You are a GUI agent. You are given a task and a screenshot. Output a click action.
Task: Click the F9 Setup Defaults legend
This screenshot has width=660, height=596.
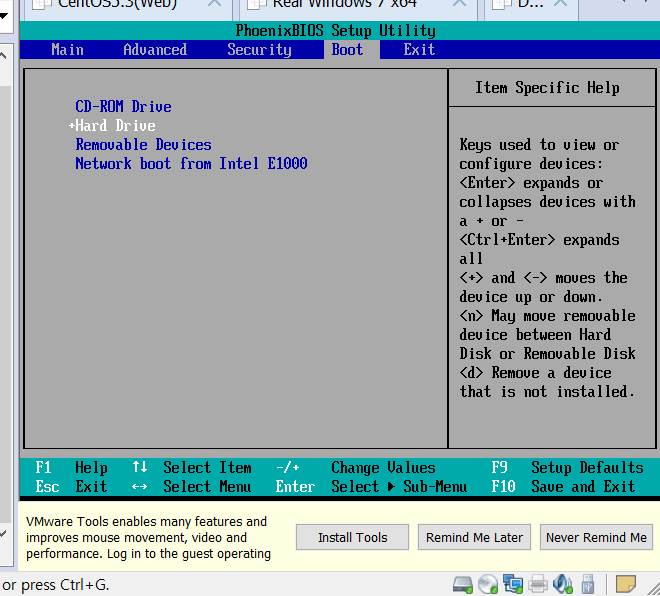(x=567, y=468)
